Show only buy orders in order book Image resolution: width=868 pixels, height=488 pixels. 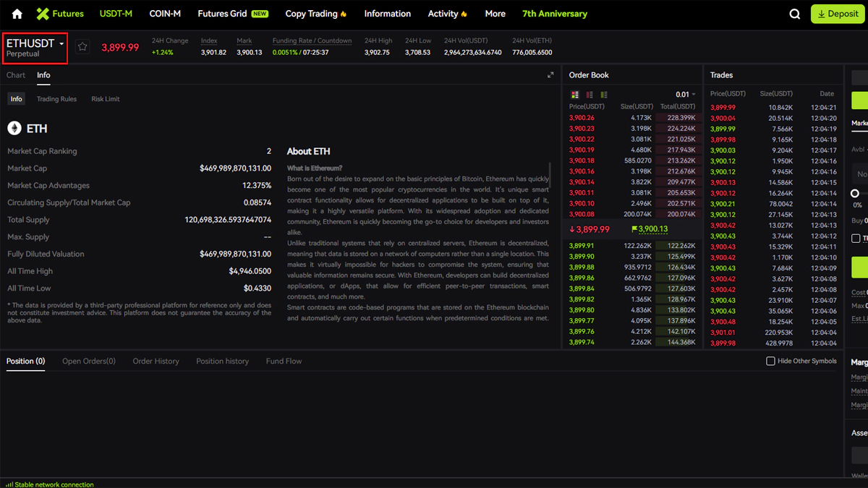click(x=604, y=95)
